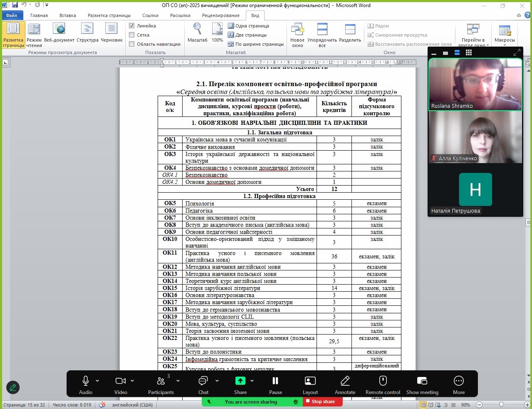The width and height of the screenshot is (532, 409).
Task: Open the Рецензирование ribbon tab
Action: click(220, 15)
